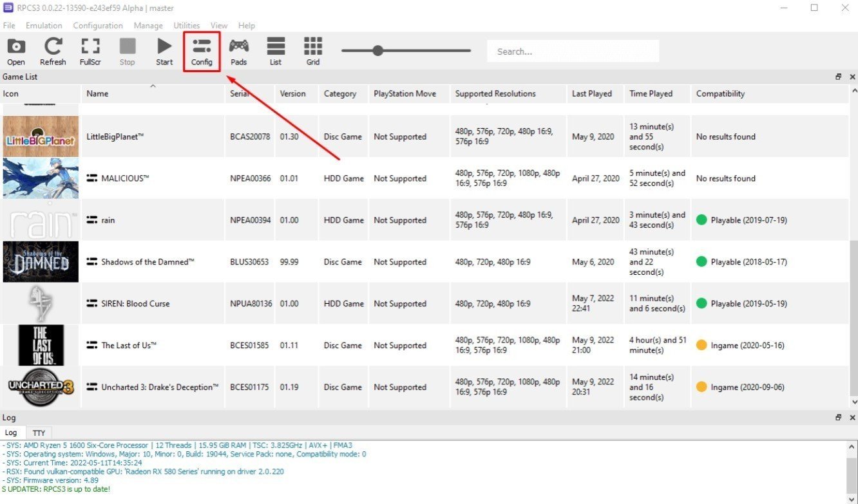Sort by the Name column header
Viewport: 858px width, 504px height.
coord(153,93)
